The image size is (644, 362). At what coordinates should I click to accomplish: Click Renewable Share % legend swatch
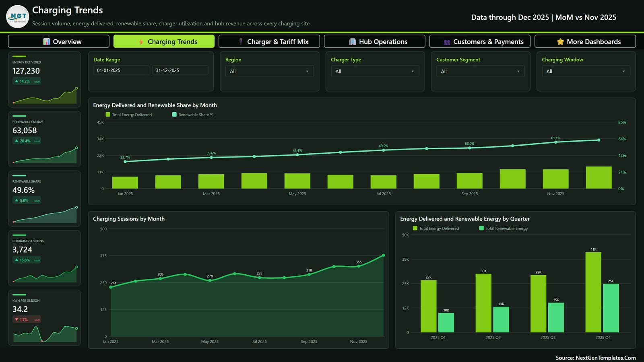pos(174,115)
